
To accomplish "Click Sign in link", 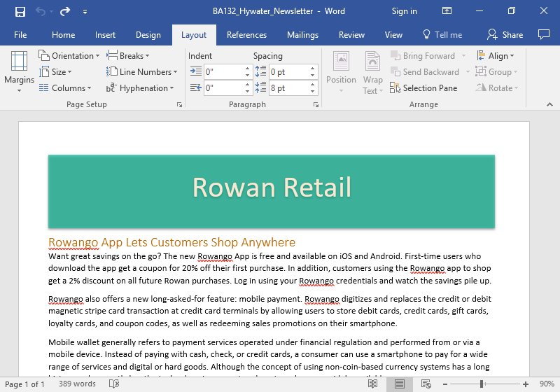I will pyautogui.click(x=404, y=11).
